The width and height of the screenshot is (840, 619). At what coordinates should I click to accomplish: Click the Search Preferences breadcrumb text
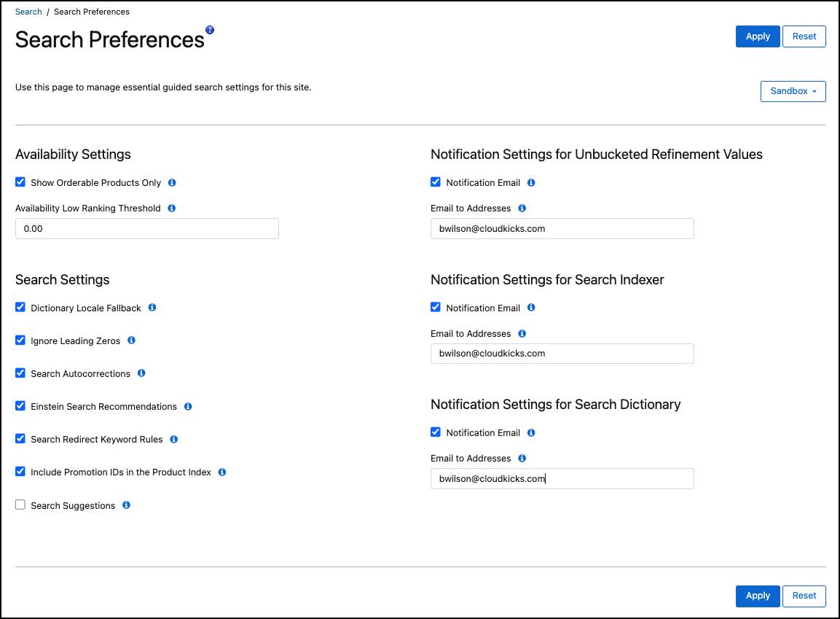tap(92, 12)
